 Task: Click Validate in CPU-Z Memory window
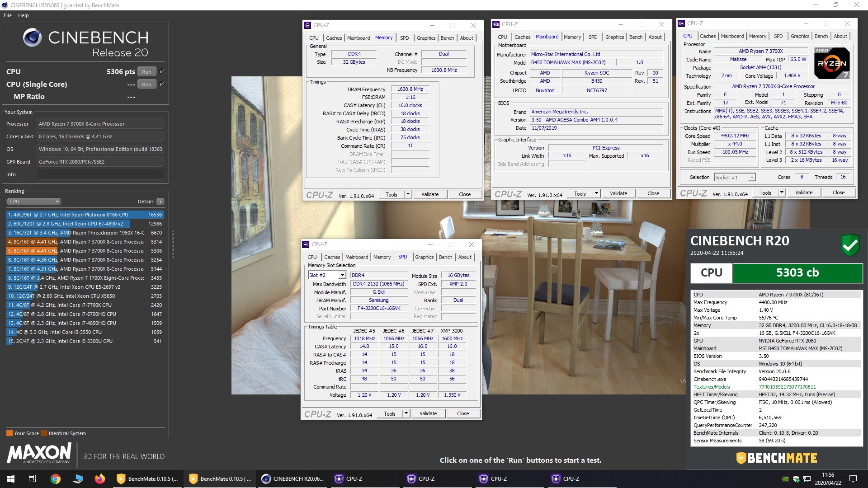click(430, 194)
